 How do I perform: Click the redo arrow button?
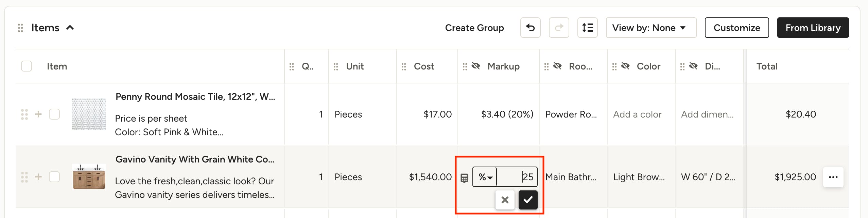pyautogui.click(x=559, y=28)
